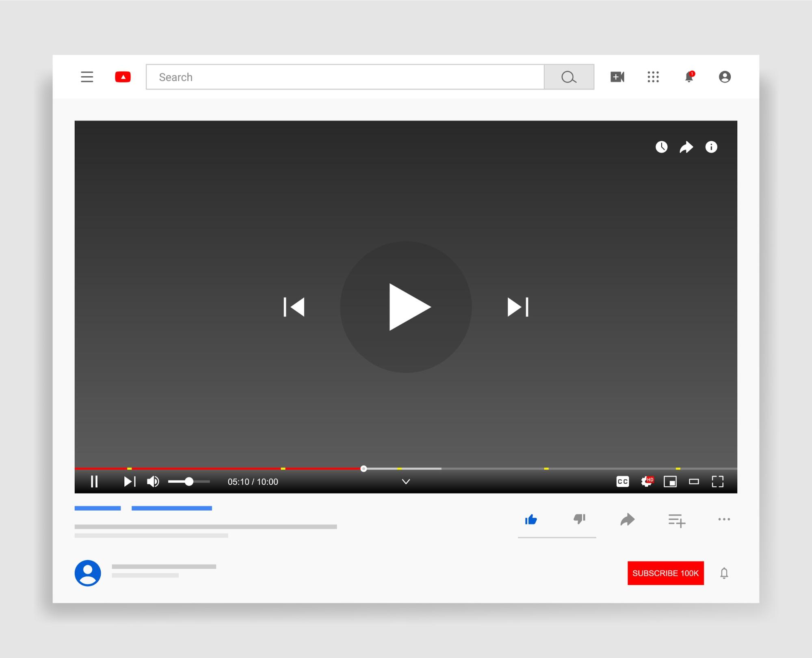Open the account profile icon in the header
Viewport: 812px width, 658px height.
pyautogui.click(x=725, y=77)
